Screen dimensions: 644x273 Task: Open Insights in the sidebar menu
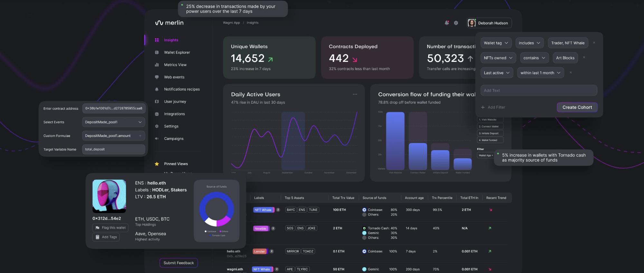tap(171, 40)
